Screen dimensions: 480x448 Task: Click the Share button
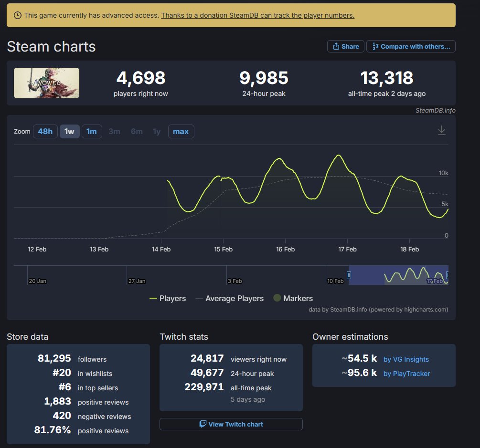[346, 46]
